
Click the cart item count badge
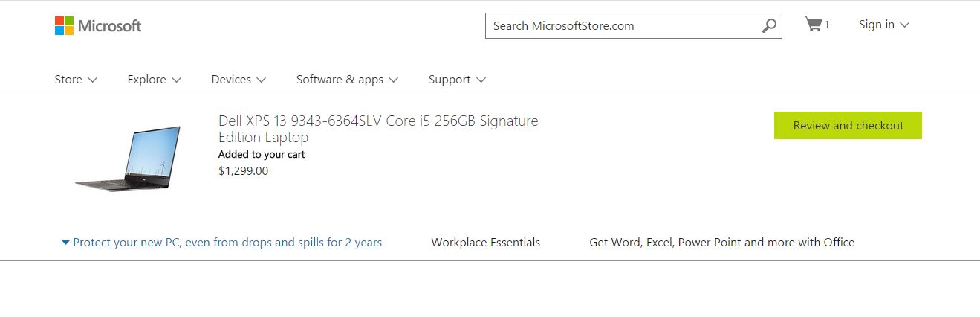tap(827, 25)
